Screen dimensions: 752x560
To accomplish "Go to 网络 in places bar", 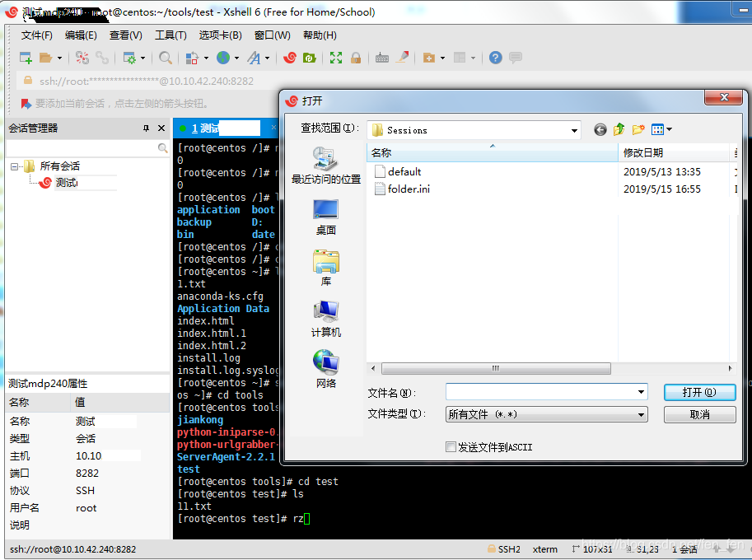I will (x=325, y=370).
